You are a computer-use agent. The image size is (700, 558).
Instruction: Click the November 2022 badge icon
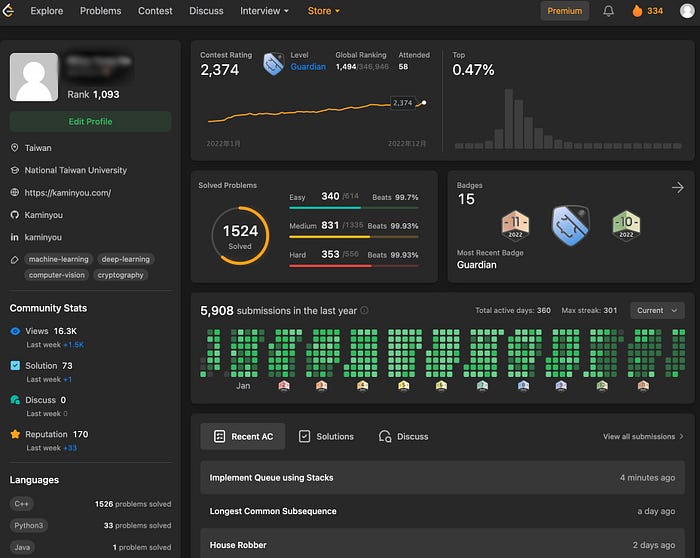[x=515, y=225]
